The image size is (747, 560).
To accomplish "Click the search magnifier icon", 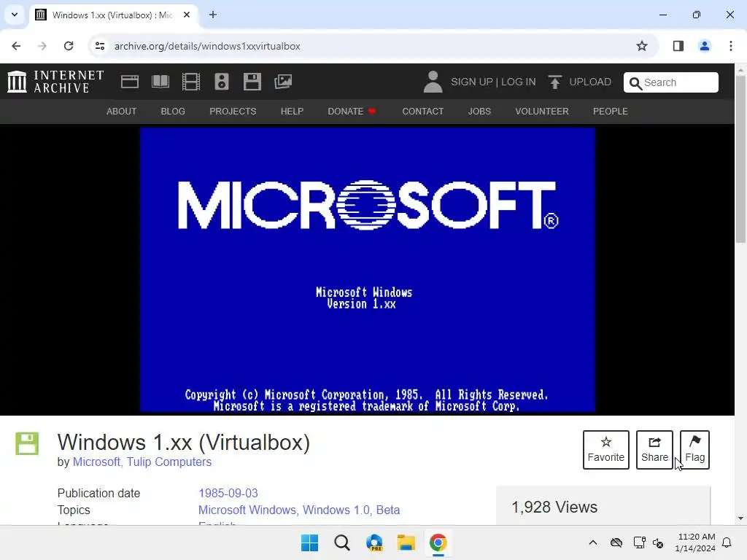I will pos(635,83).
